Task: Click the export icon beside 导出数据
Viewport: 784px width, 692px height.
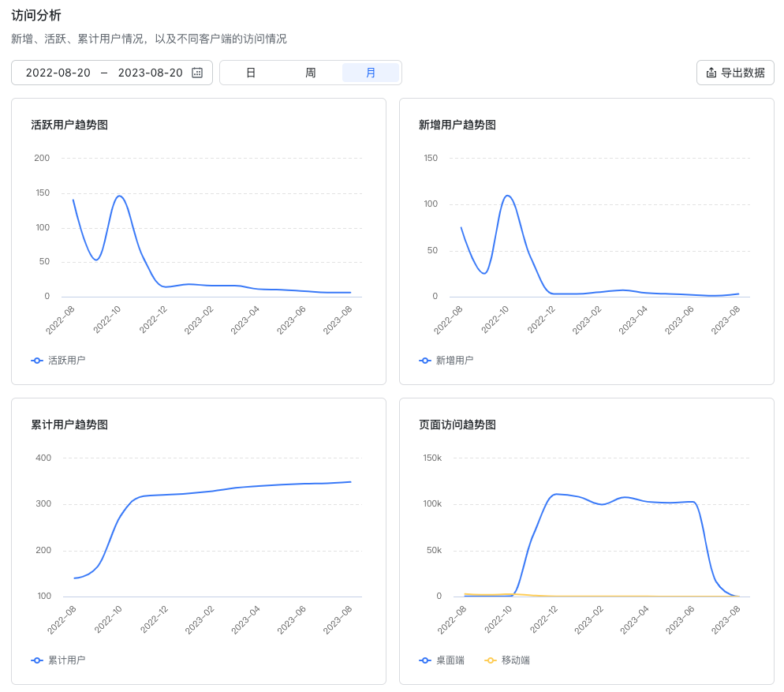Action: (x=711, y=73)
